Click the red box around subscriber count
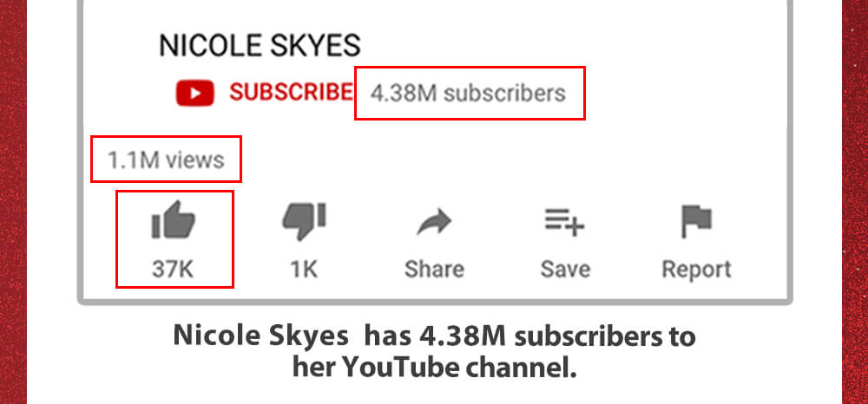This screenshot has height=404, width=868. [x=470, y=93]
